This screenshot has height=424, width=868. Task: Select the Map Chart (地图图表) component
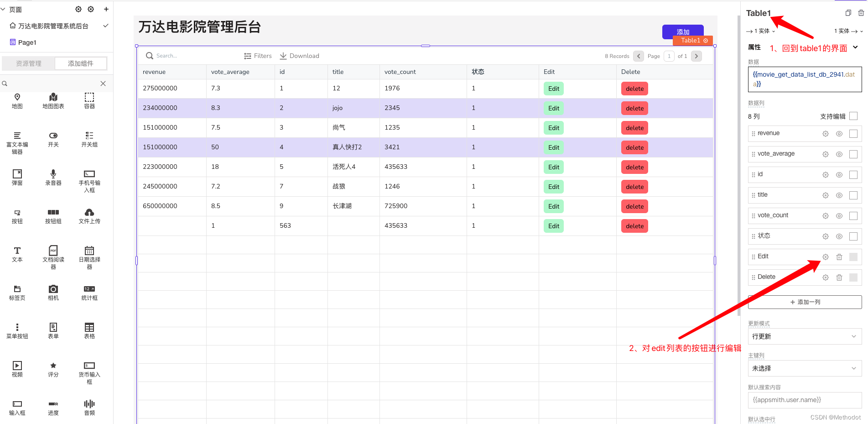click(53, 101)
